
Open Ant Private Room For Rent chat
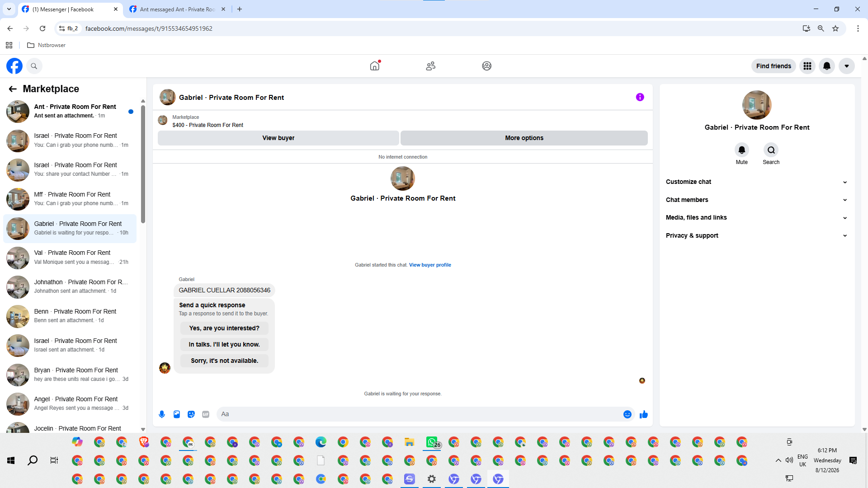point(70,111)
